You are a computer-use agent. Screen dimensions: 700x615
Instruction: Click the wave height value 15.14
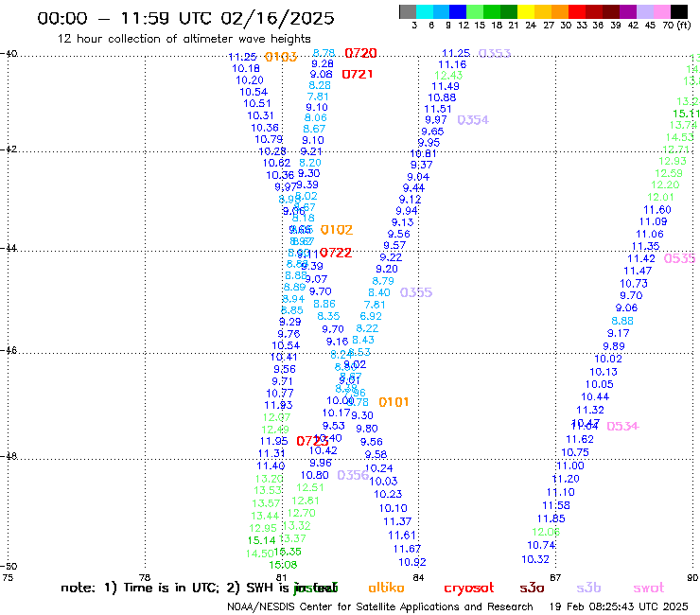pyautogui.click(x=262, y=540)
